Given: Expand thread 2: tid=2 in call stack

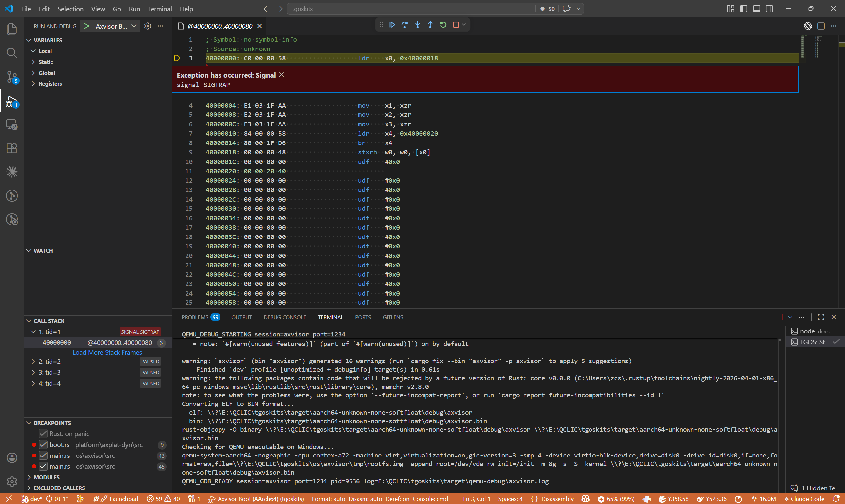Looking at the screenshot, I should point(33,362).
